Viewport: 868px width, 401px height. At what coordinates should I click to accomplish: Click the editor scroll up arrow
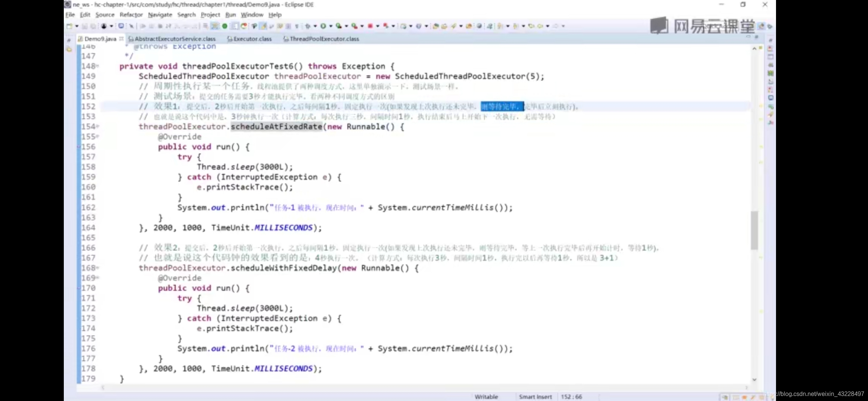(x=754, y=49)
